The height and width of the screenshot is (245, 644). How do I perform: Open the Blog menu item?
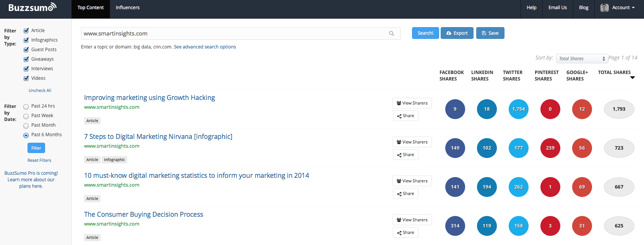584,8
